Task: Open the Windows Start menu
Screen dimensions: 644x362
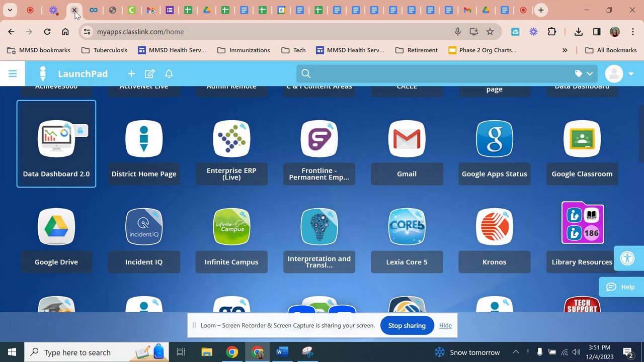Action: [12, 352]
